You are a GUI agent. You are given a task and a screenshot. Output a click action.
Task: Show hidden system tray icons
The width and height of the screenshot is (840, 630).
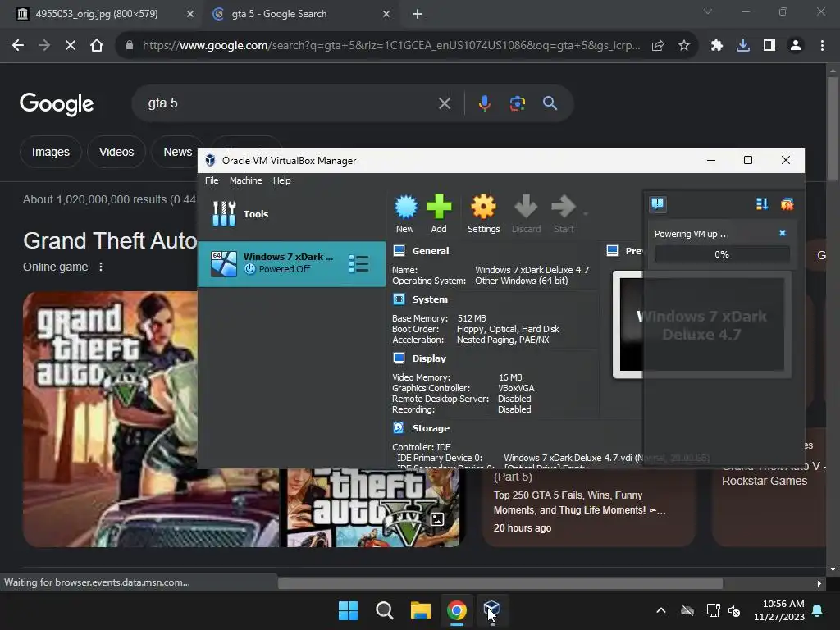661,610
